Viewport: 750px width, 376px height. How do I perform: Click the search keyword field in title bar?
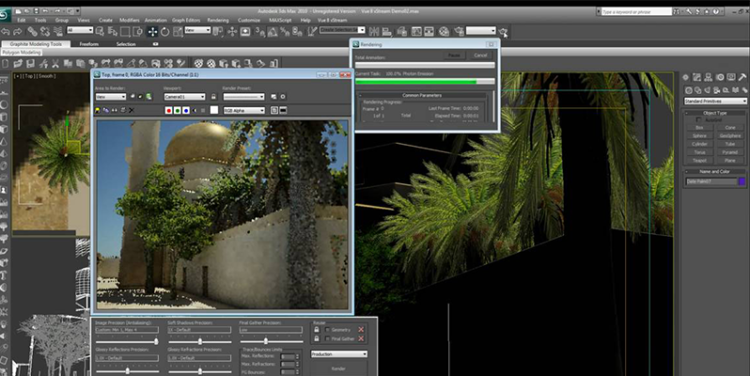click(x=636, y=11)
